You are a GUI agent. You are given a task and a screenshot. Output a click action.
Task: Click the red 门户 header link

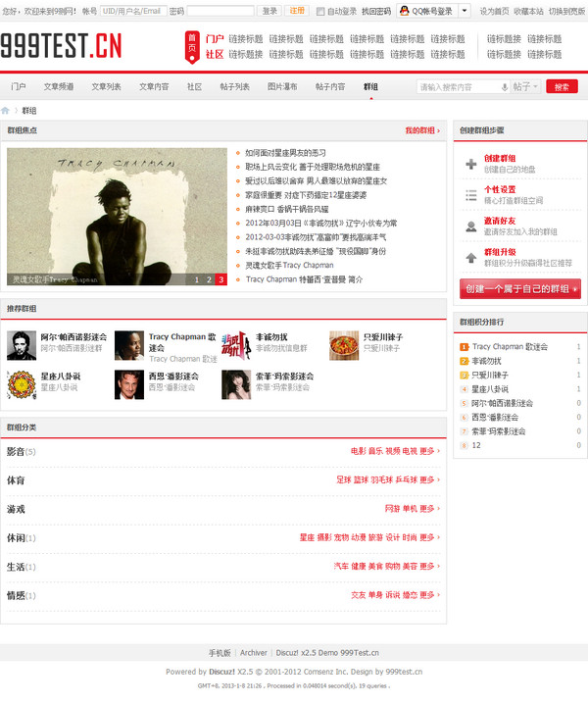(215, 39)
